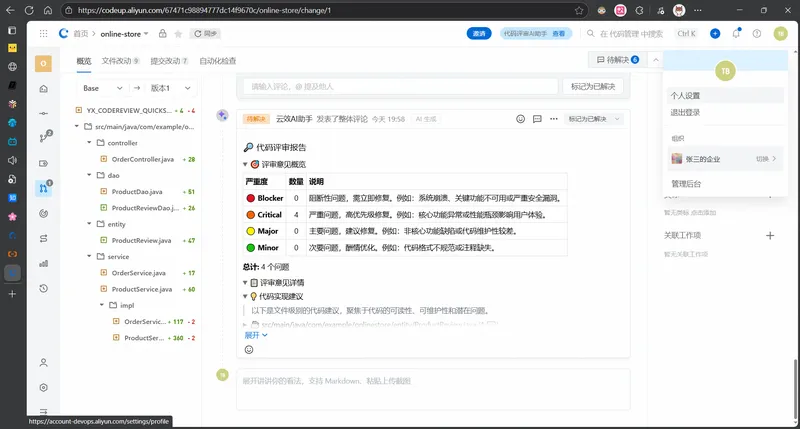Open the repository home icon in sidebar
This screenshot has width=800, height=429.
tap(43, 89)
